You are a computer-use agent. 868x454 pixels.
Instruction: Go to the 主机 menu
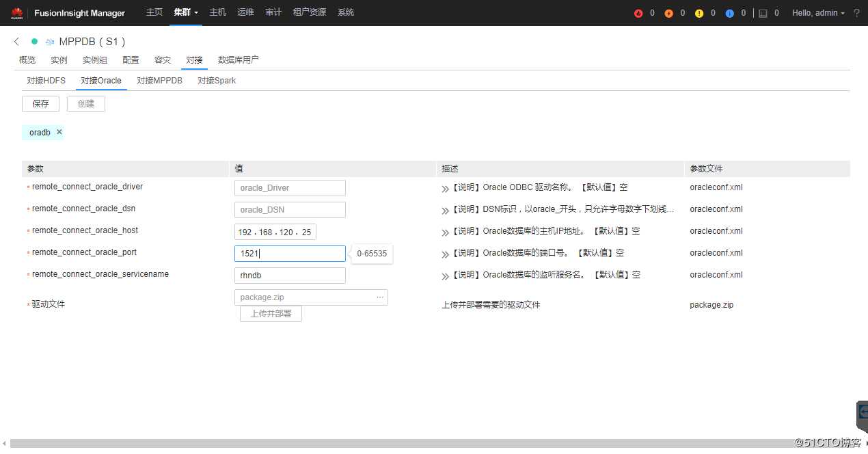pyautogui.click(x=217, y=12)
